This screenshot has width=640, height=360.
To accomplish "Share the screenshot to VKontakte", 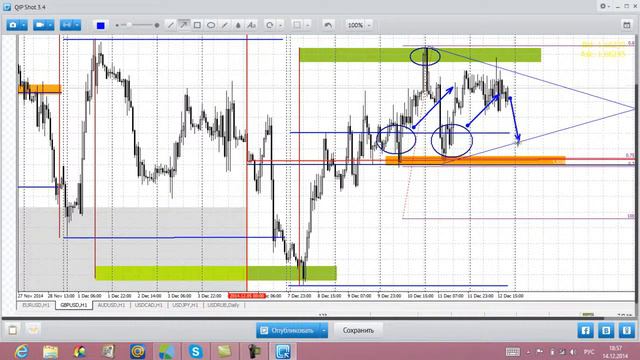I will 606,330.
